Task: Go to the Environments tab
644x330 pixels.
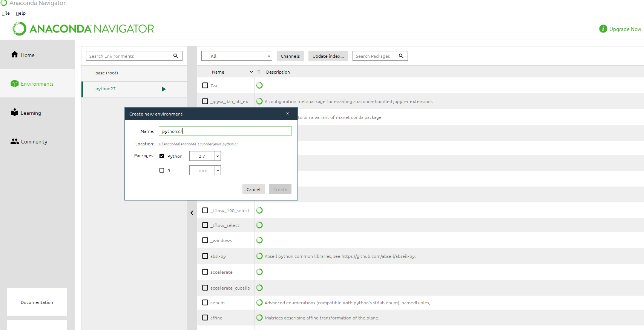Action: pyautogui.click(x=37, y=83)
